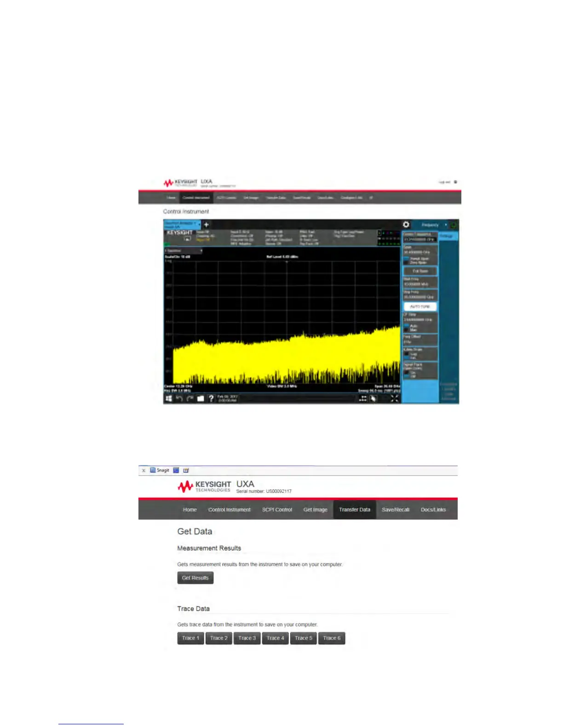The height and width of the screenshot is (728, 563).
Task: Edit Stop Freq value field
Action: click(420, 295)
